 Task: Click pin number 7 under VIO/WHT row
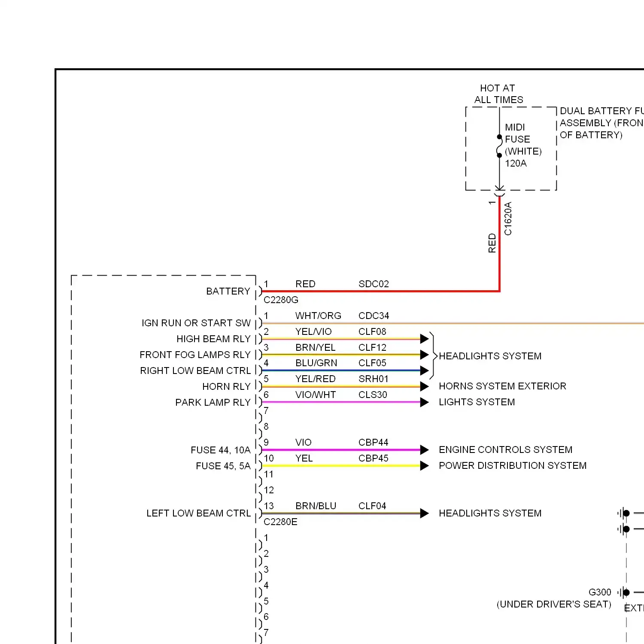tap(266, 410)
